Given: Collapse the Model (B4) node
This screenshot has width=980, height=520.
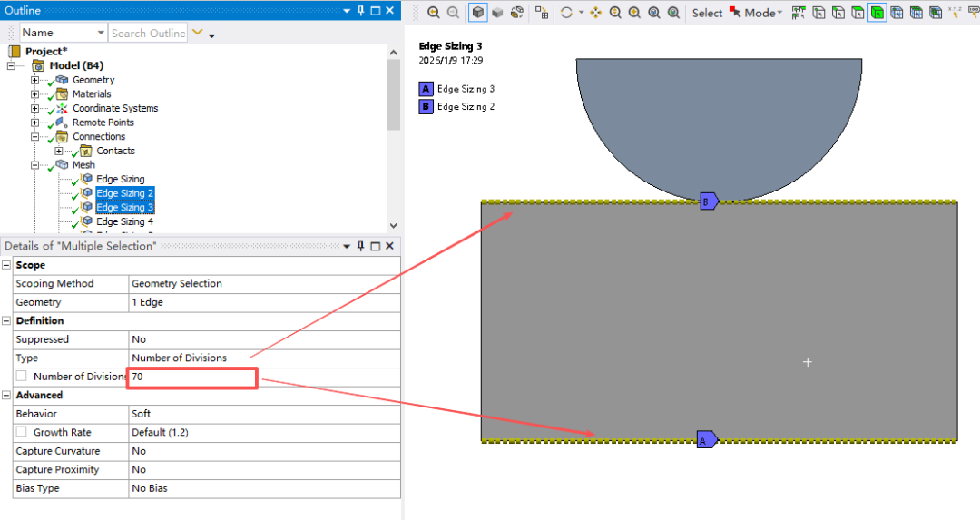Looking at the screenshot, I should pyautogui.click(x=11, y=65).
